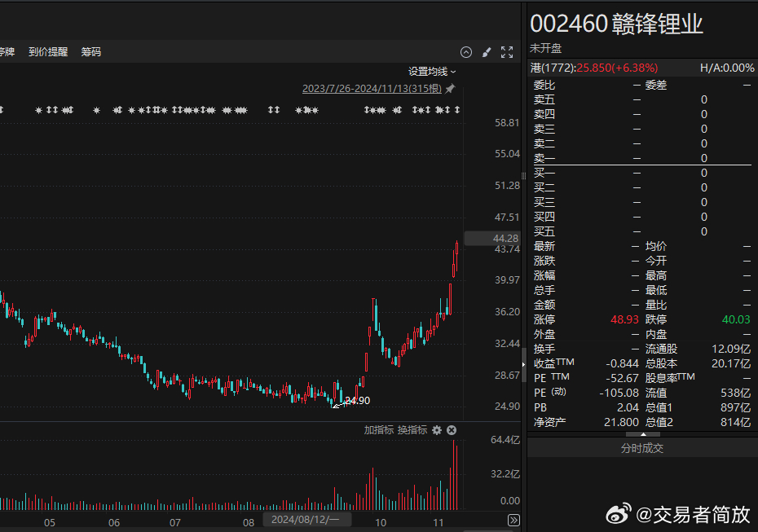Select the 2024/08/12 date marker
This screenshot has height=532, width=758.
point(306,520)
